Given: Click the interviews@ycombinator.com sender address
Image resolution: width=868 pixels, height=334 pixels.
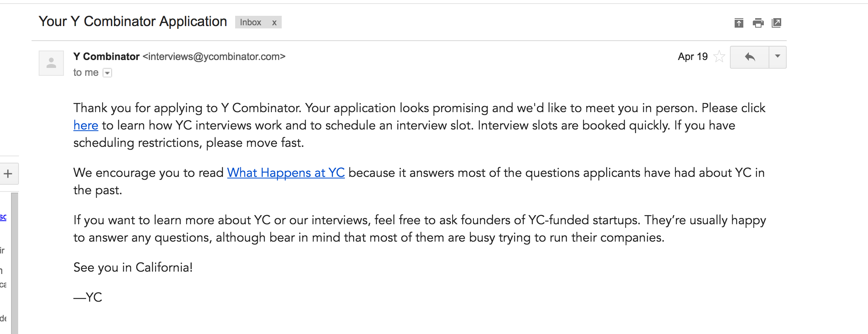Looking at the screenshot, I should click(214, 56).
